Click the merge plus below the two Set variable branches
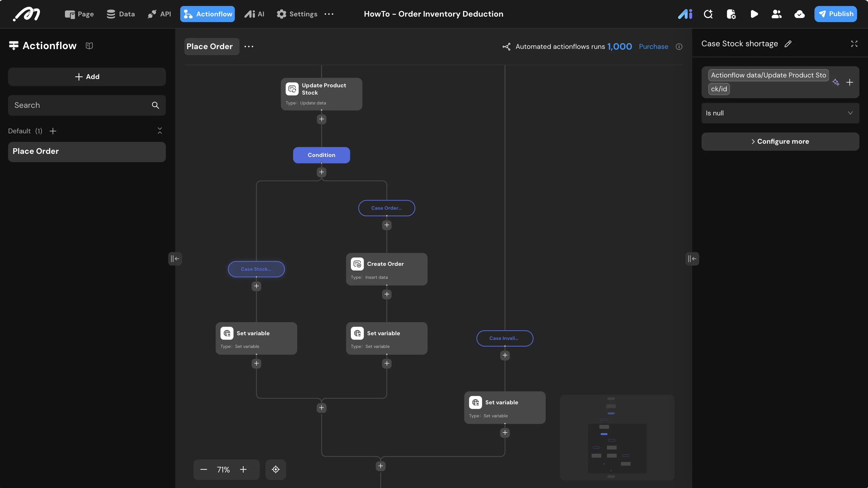 [321, 408]
